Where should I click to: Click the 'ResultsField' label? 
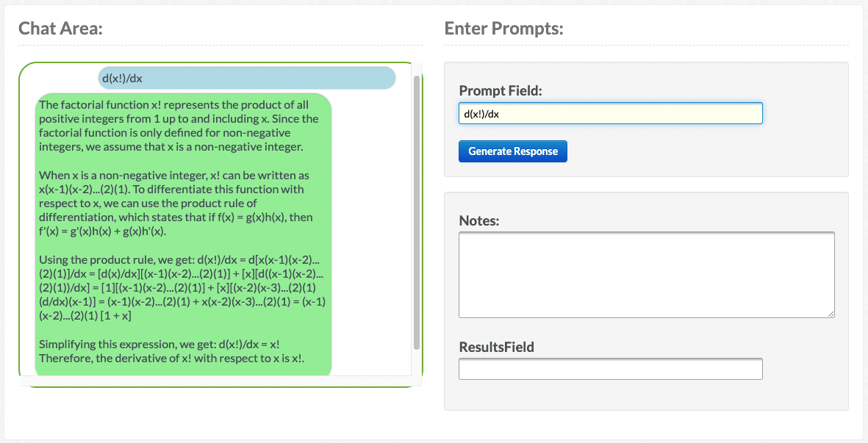[496, 347]
